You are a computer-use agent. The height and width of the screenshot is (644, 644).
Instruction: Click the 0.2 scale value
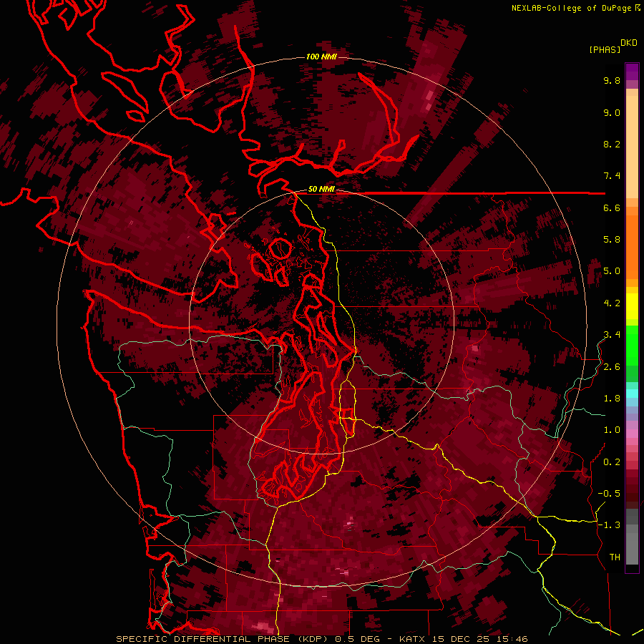pyautogui.click(x=612, y=462)
